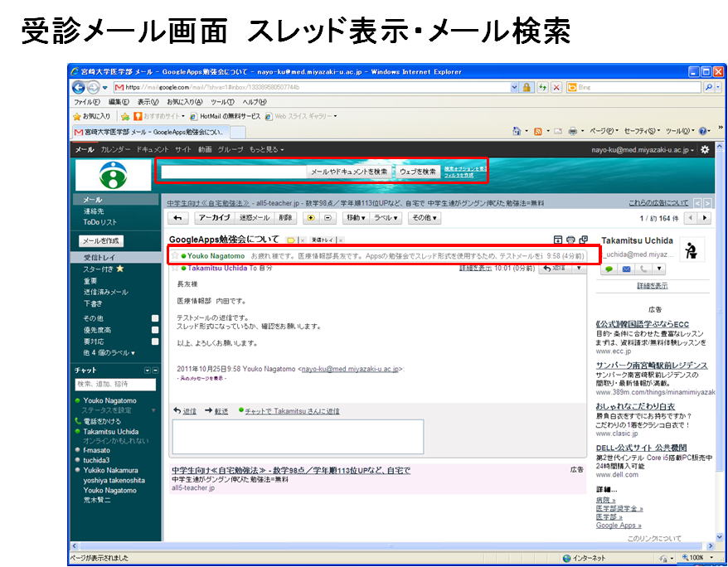Toggle the 優先度高 label checkbox
Image resolution: width=728 pixels, height=567 pixels.
[155, 329]
